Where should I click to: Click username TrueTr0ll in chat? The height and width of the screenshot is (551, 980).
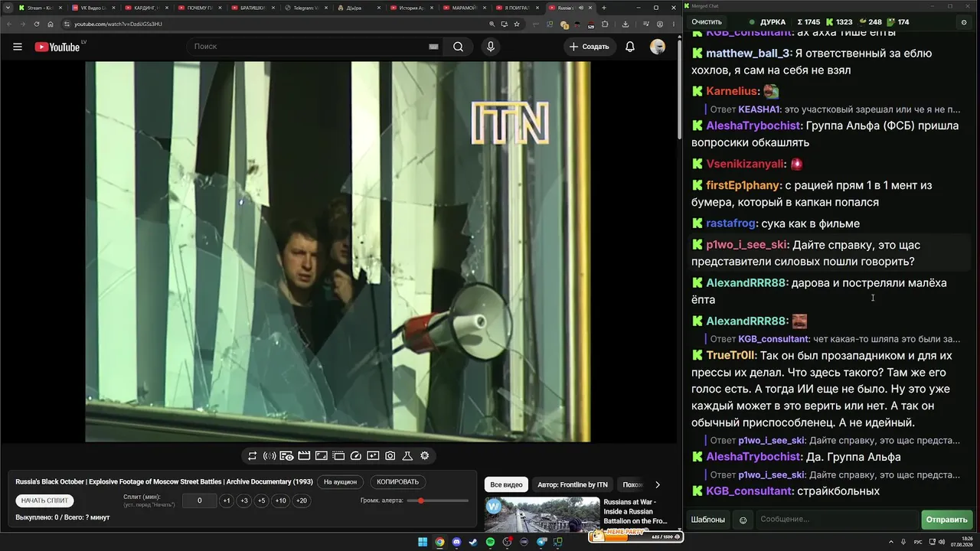pos(731,356)
